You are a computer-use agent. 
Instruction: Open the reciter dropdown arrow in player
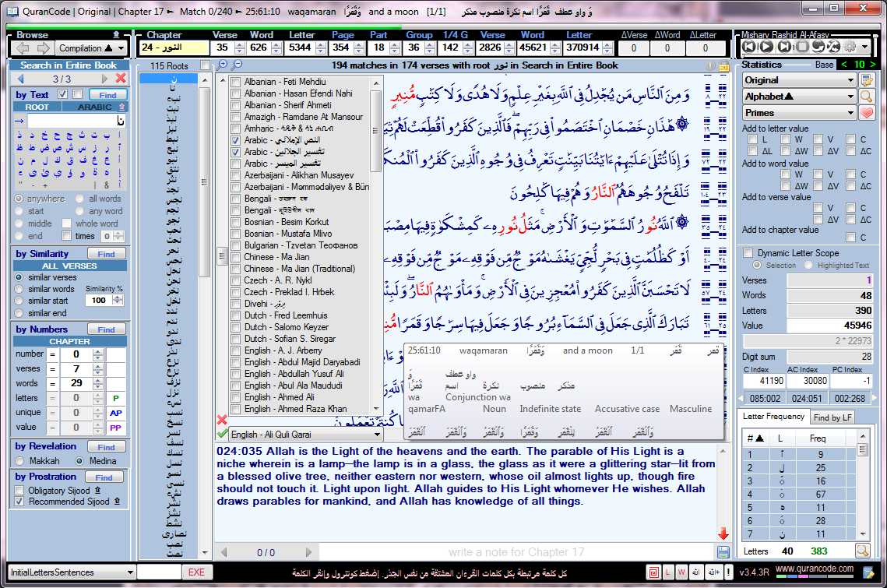(x=865, y=48)
